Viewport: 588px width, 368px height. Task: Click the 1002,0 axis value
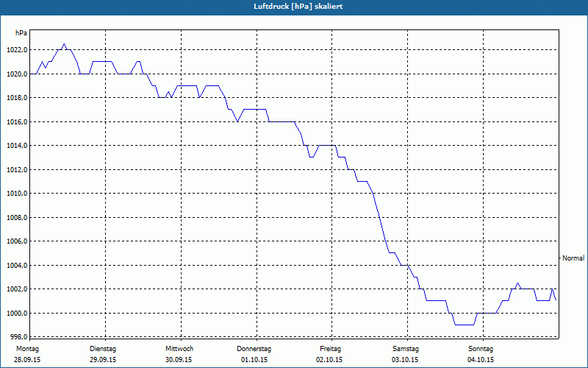pos(17,289)
